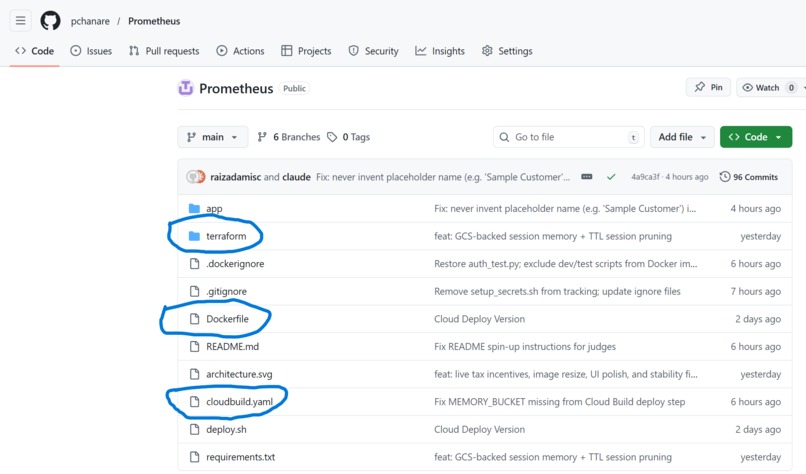806x474 pixels.
Task: Open the main branch selector dropdown
Action: click(x=213, y=137)
